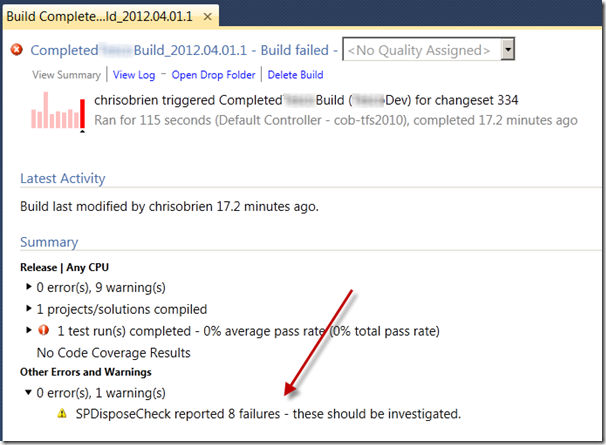
Task: Open the View Log link
Action: coord(134,75)
